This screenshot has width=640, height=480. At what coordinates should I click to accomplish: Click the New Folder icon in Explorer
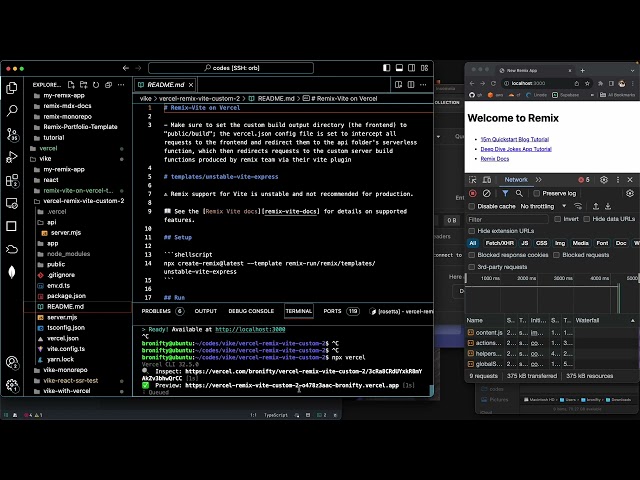tap(84, 84)
